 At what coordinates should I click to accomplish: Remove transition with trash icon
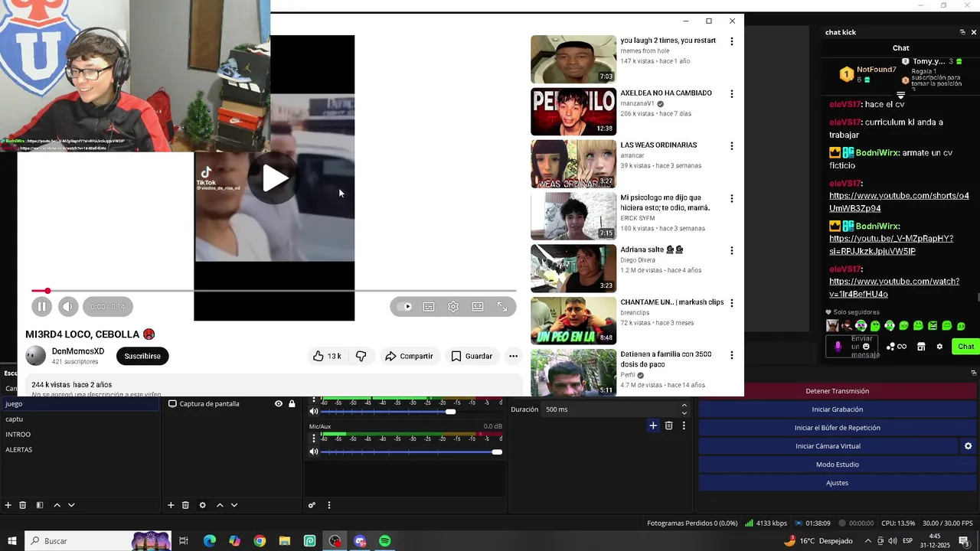click(x=668, y=425)
